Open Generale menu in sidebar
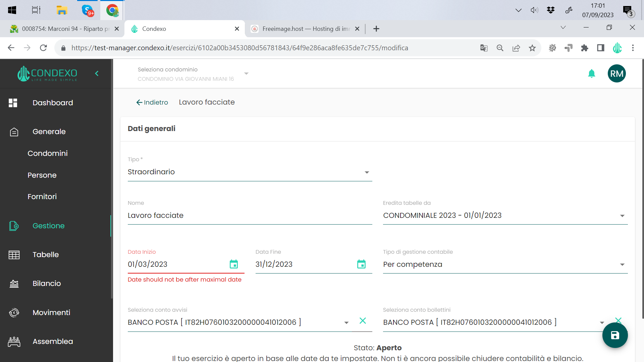644x362 pixels. coord(49,132)
